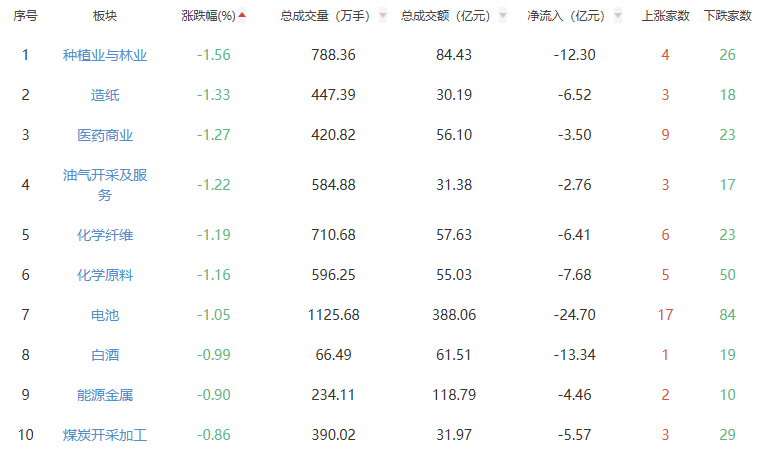Select the 化学纤维 sector link
Viewport: 759px width, 455px height.
pos(105,235)
